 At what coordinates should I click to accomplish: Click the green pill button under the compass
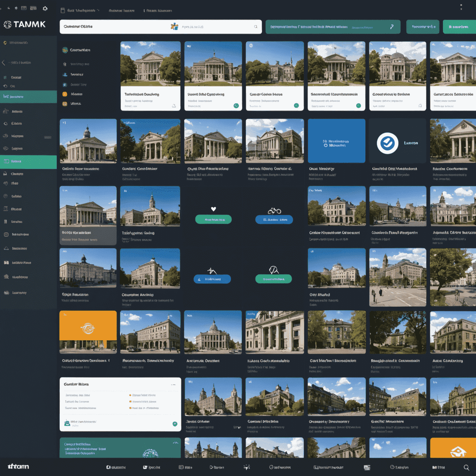pos(274,279)
